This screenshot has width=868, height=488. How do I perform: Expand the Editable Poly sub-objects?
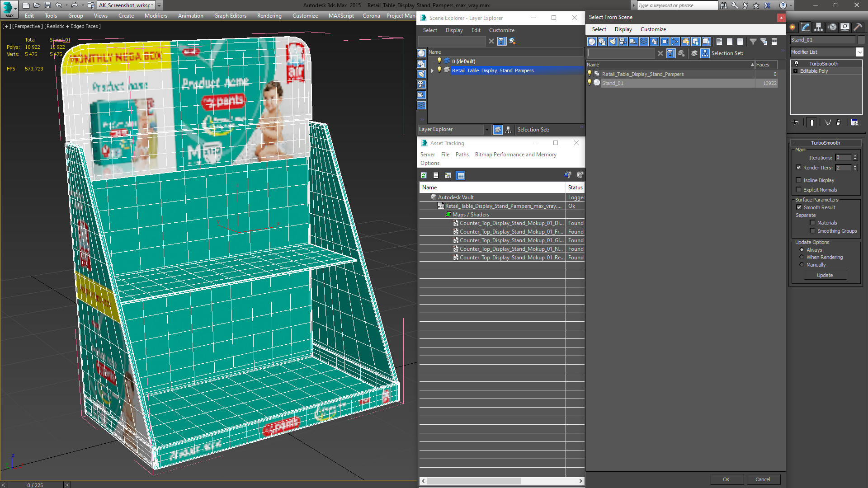[795, 71]
